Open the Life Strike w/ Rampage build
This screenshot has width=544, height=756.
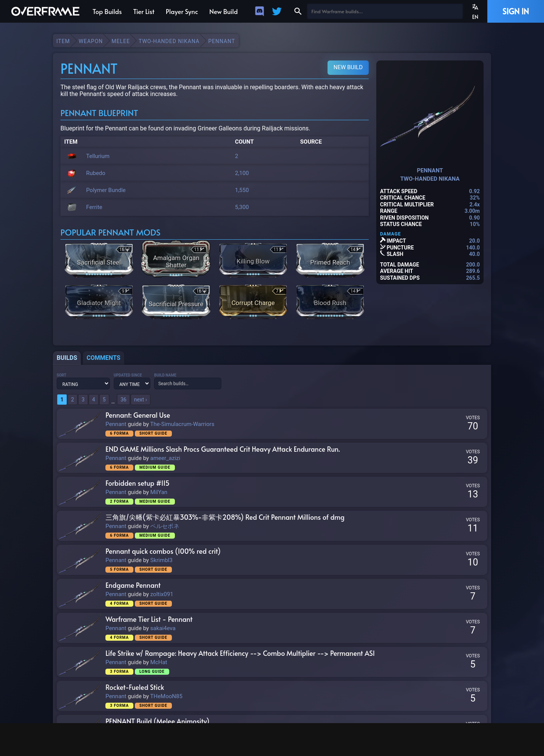[240, 654]
